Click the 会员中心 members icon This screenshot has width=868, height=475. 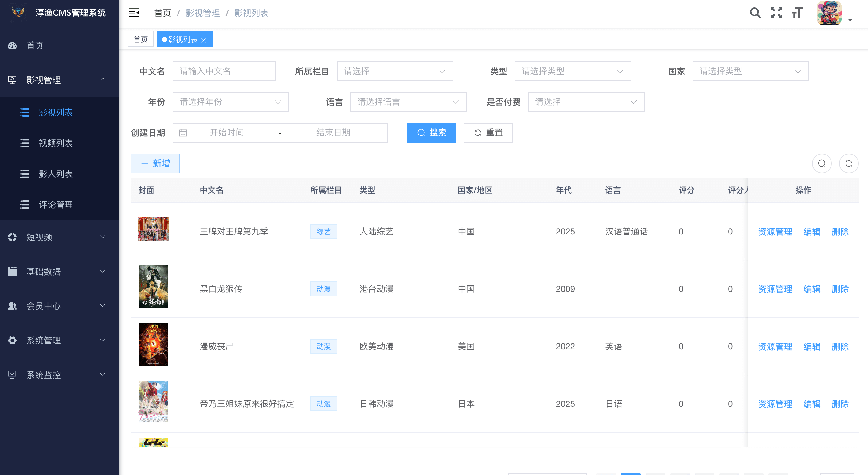(12, 306)
